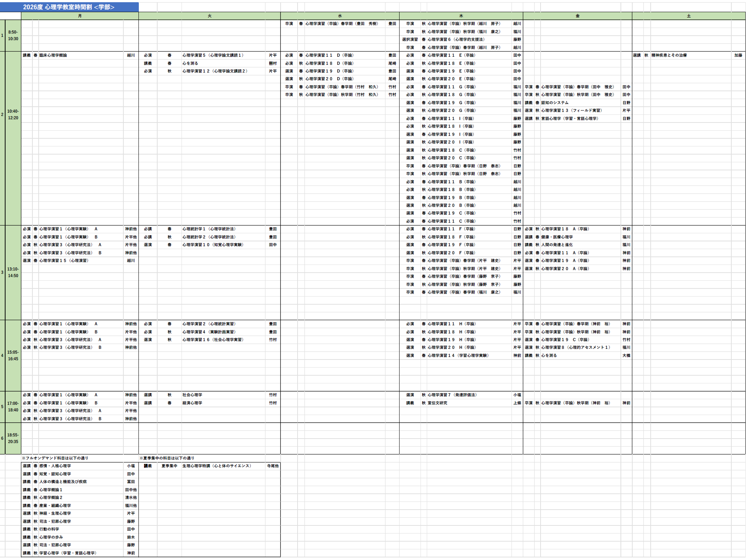Click the 2026度 心理学教室時間割 title cell

[69, 7]
